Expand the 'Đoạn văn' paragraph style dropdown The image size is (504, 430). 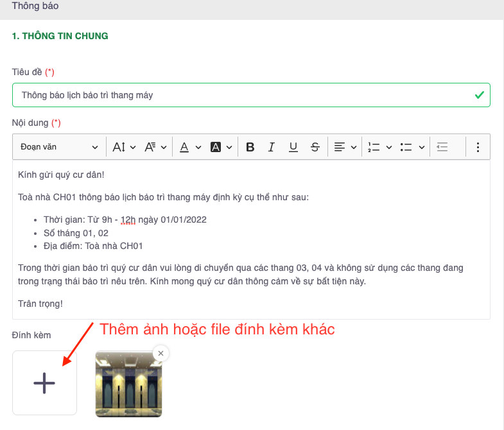[59, 147]
